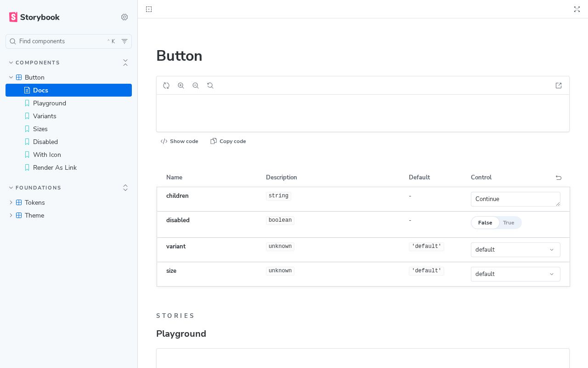Screen dimensions: 588x368
Task: Open the Disabled story
Action: [x=68, y=142]
